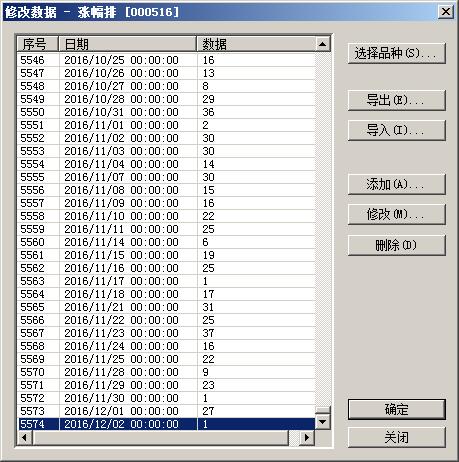Delete selected record with 删除(D)

tap(396, 245)
